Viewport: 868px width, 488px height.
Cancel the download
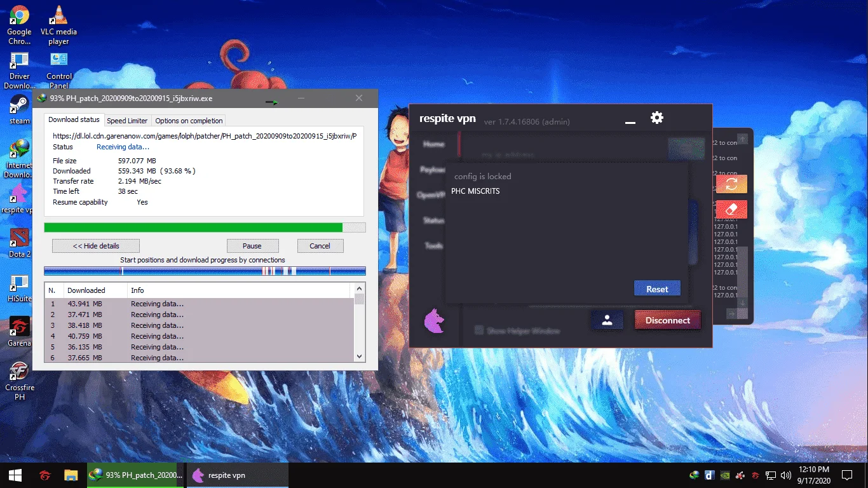tap(320, 246)
